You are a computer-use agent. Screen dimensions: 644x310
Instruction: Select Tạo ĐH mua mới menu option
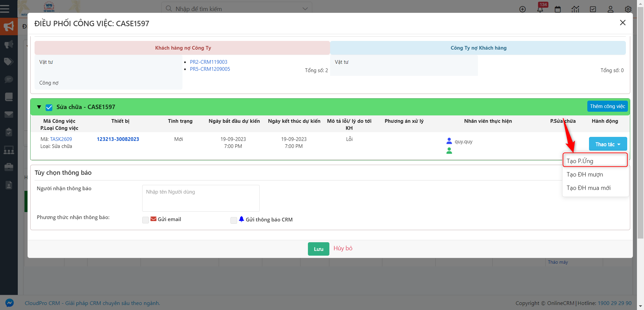(595, 188)
